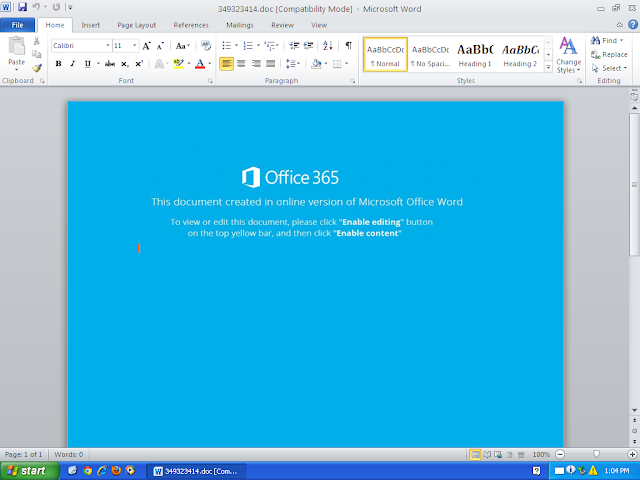Select the Bullets list icon
The image size is (640, 480).
227,45
